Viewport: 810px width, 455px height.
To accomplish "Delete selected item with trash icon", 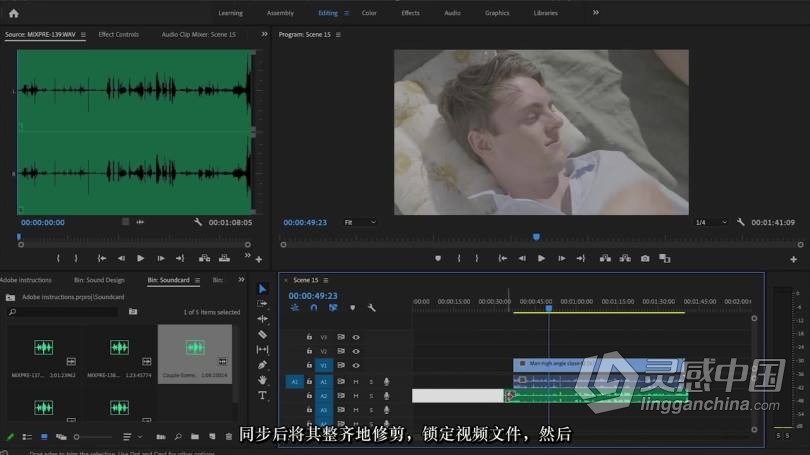I will pos(228,437).
